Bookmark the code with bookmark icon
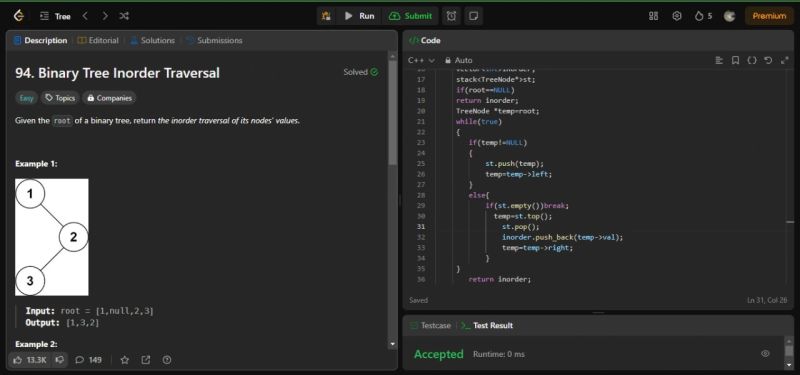800x375 pixels. point(735,60)
